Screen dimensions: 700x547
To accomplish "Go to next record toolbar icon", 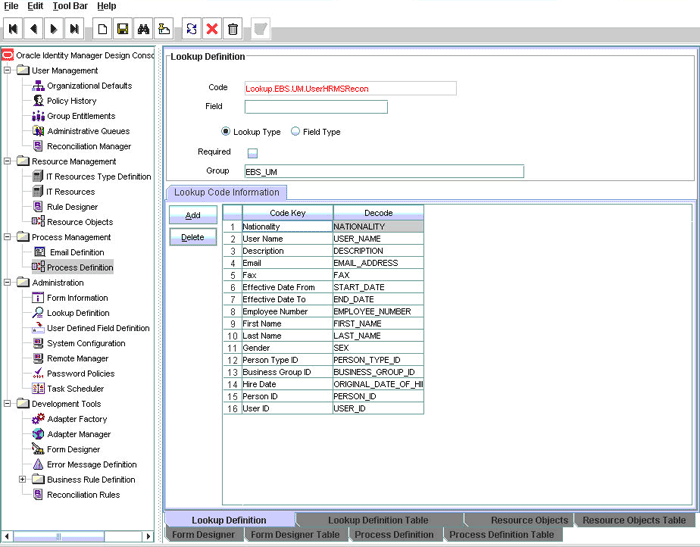I will 54,29.
